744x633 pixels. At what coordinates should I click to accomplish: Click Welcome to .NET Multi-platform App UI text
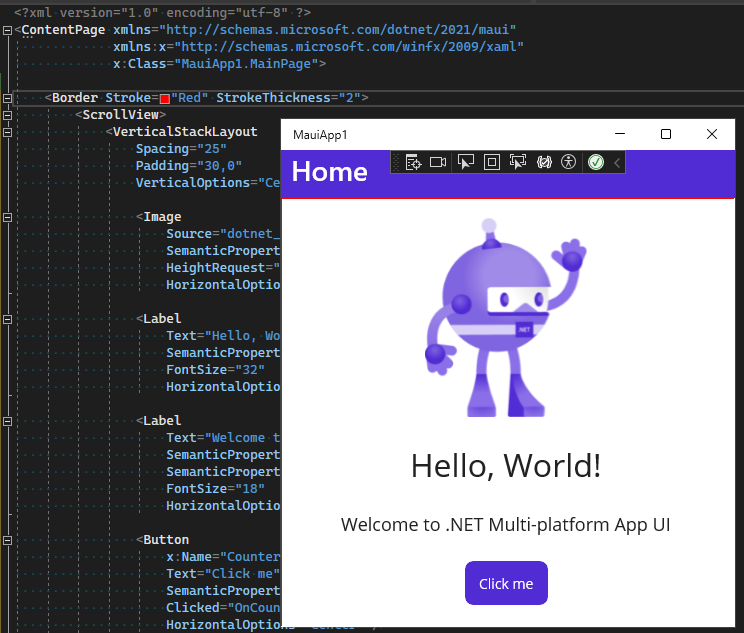tap(505, 525)
